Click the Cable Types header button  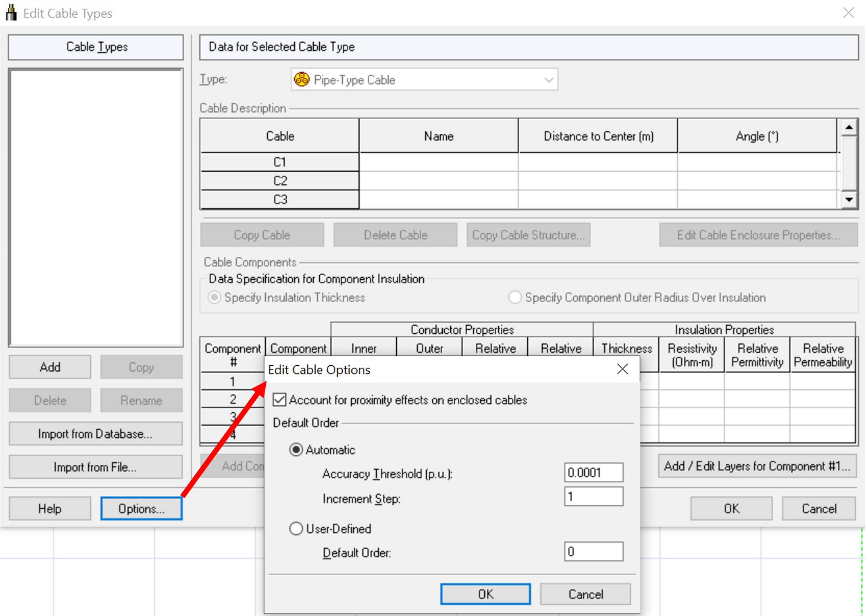tap(96, 47)
